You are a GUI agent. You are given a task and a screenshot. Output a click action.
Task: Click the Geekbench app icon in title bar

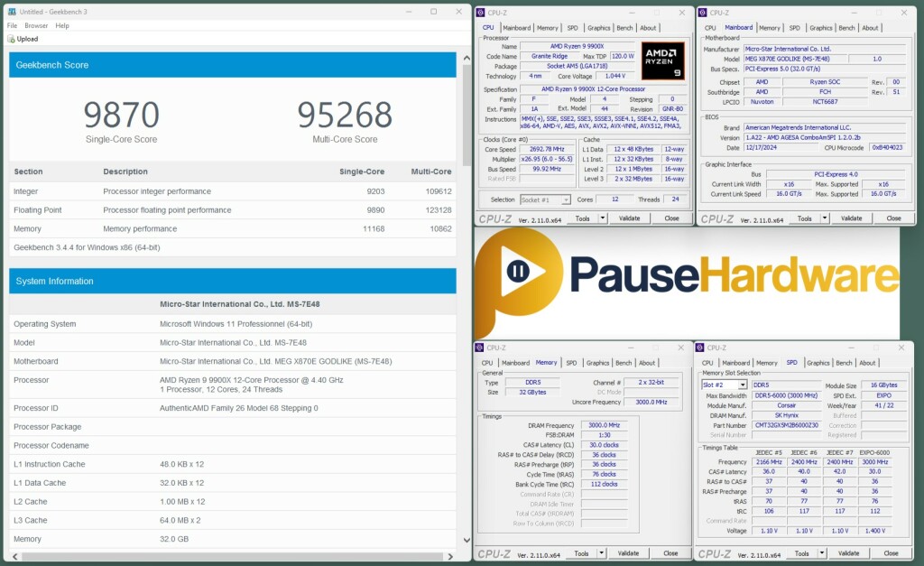(x=12, y=11)
